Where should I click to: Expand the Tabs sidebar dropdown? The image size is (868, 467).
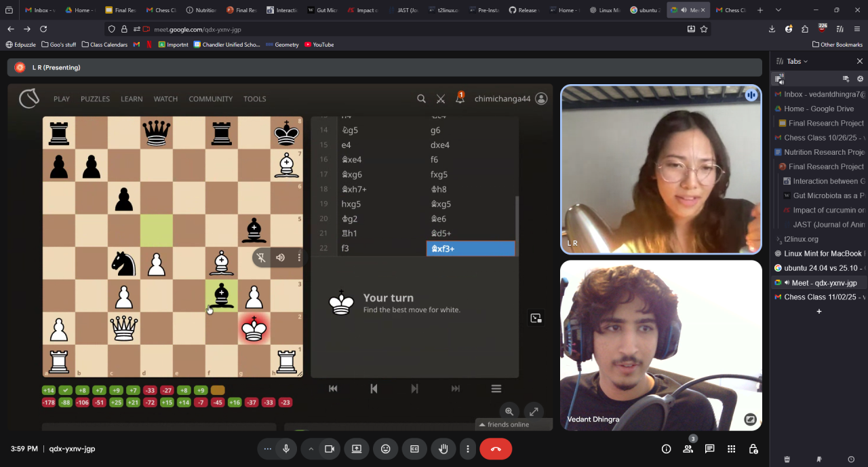click(797, 61)
